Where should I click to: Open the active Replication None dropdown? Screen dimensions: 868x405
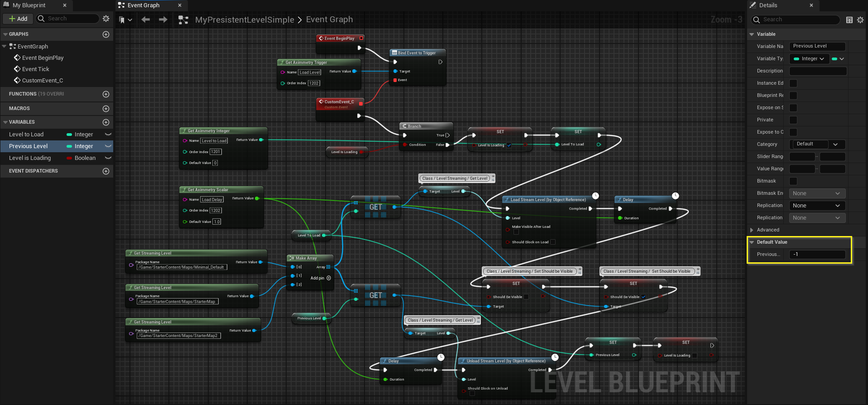[818, 206]
